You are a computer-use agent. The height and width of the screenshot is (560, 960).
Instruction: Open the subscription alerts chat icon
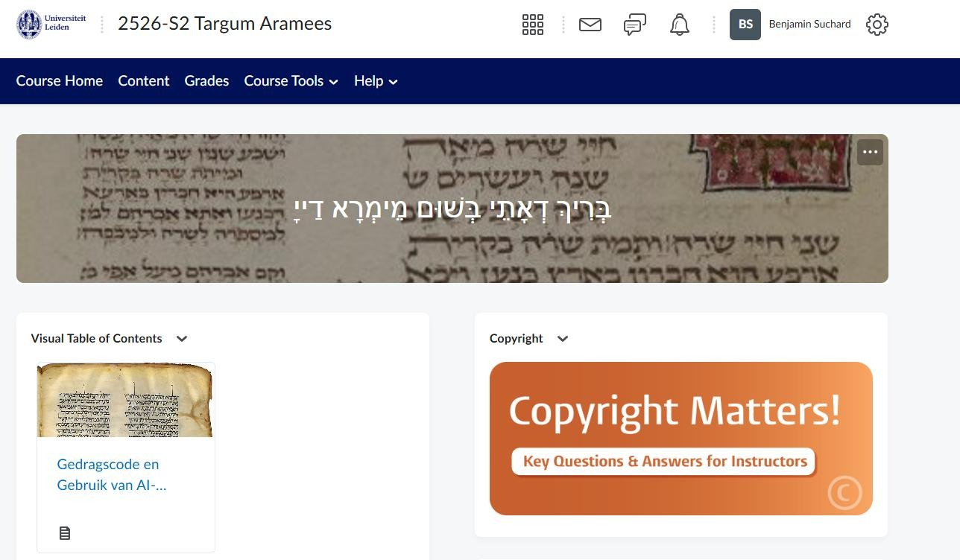click(634, 25)
